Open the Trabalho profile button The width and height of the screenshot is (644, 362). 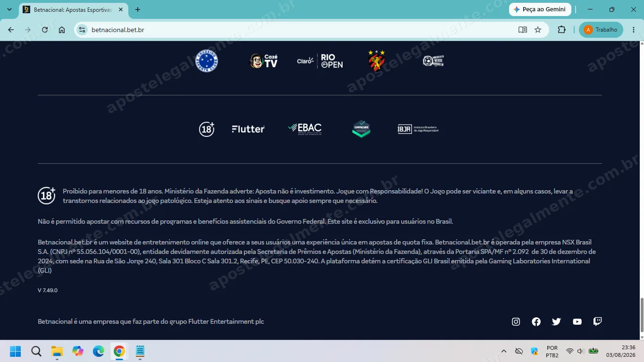click(x=601, y=30)
